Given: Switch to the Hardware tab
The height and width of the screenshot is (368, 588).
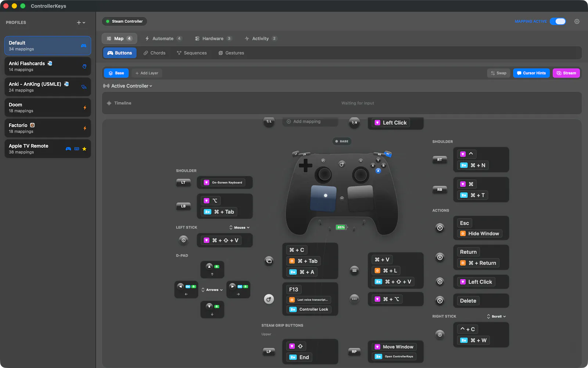Looking at the screenshot, I should click(213, 38).
